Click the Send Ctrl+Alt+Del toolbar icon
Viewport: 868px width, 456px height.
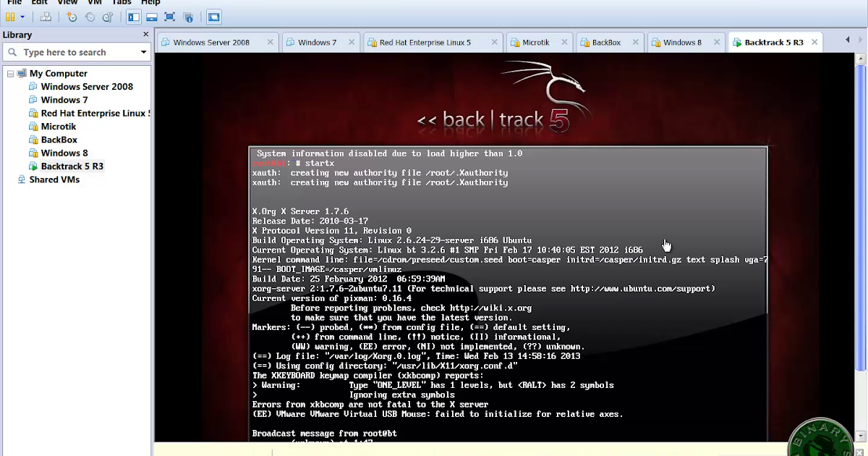pyautogui.click(x=46, y=17)
